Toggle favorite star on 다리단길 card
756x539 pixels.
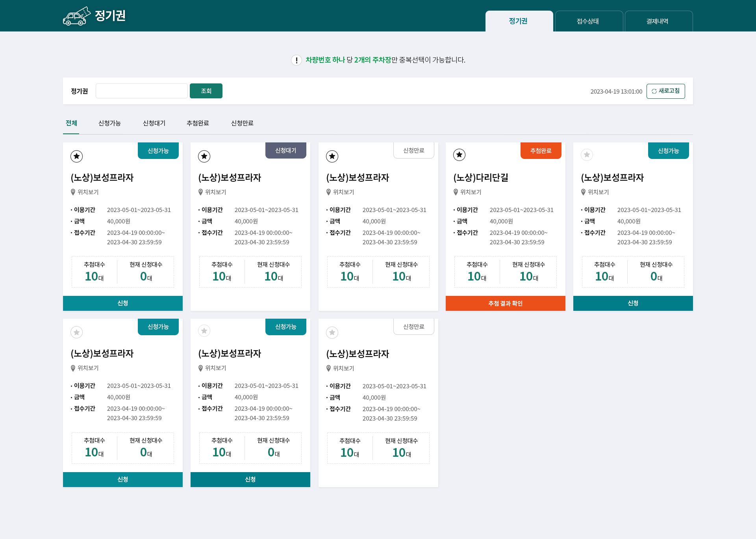(x=459, y=155)
